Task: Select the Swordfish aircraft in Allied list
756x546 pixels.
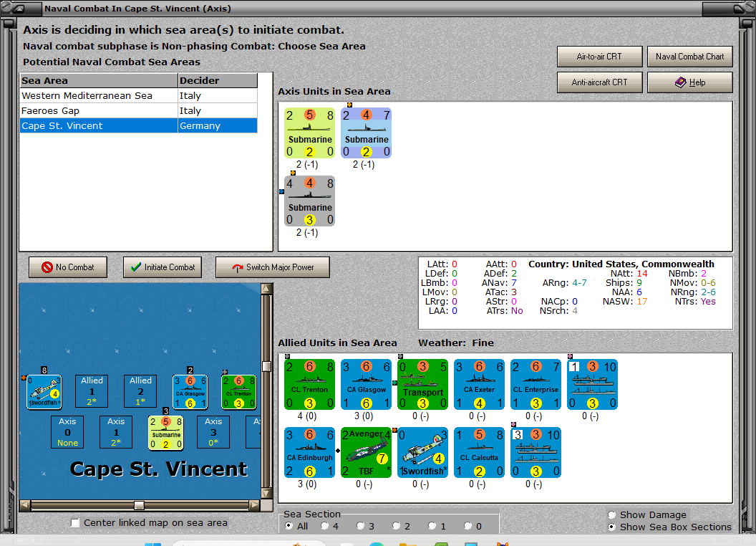Action: point(423,453)
